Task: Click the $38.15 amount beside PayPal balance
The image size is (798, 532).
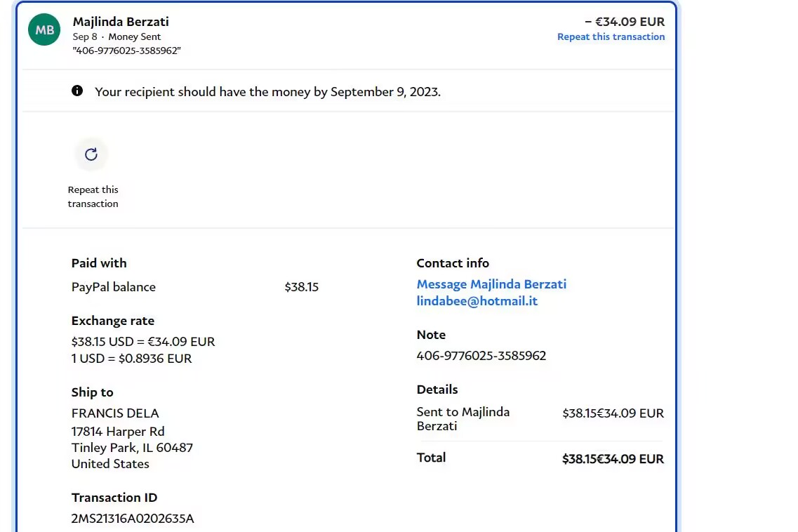Action: (301, 287)
